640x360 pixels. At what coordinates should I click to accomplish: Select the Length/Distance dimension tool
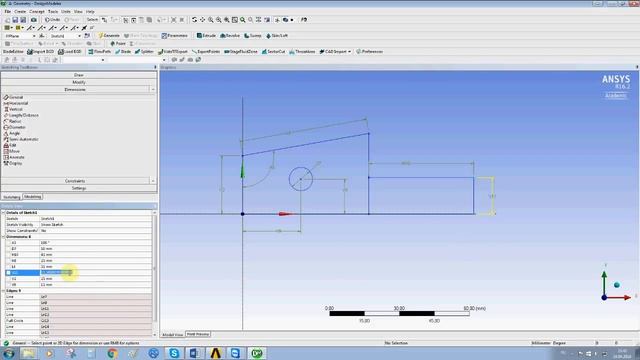21,116
